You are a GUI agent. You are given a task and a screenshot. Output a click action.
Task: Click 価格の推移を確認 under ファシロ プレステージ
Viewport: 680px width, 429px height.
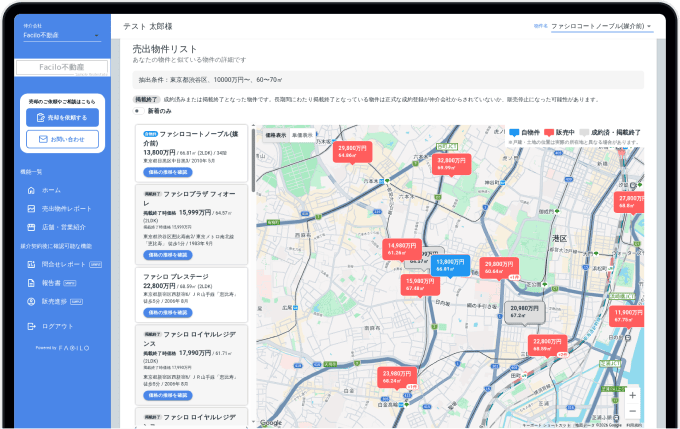point(168,312)
